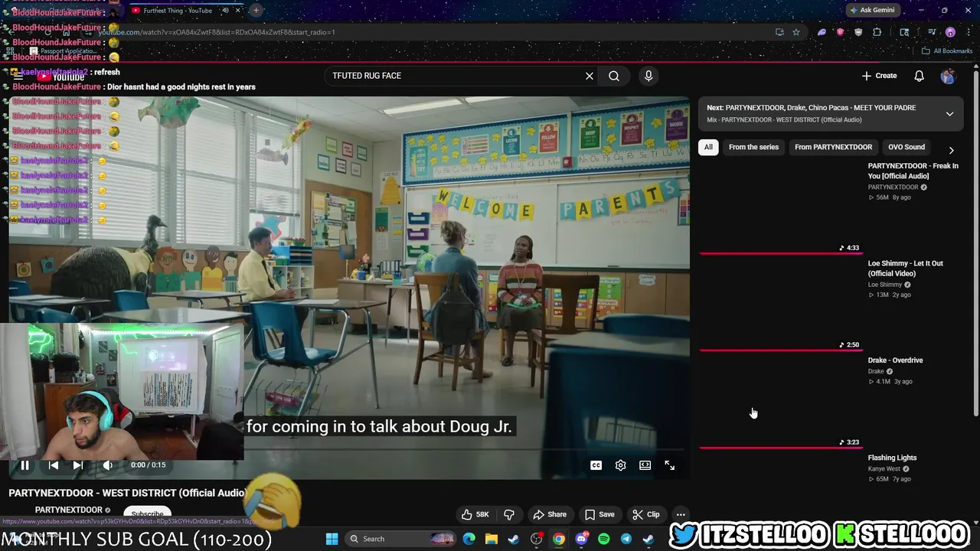Share the WEST DISTRICT video
The height and width of the screenshot is (551, 980).
click(x=550, y=514)
